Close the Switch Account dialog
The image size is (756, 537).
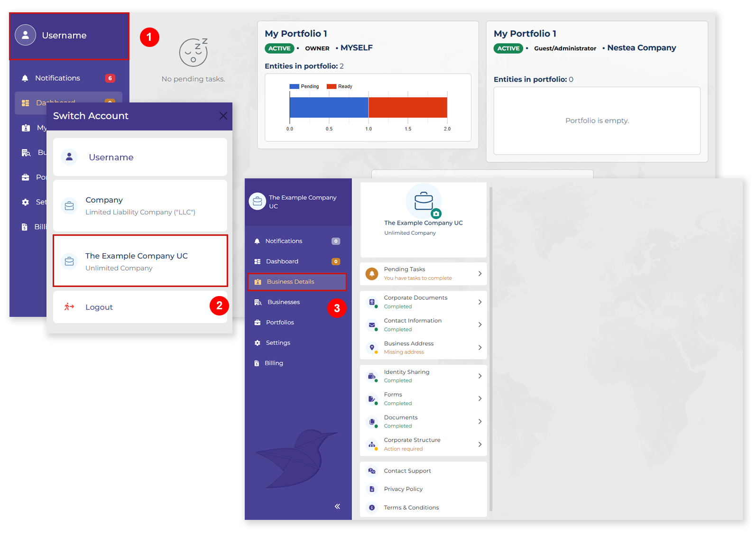click(x=223, y=116)
